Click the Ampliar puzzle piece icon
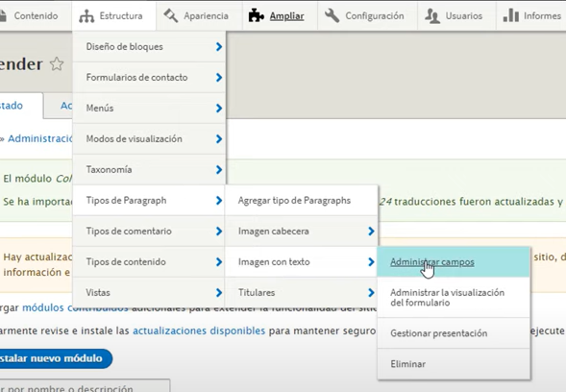Screen dimensions: 566x392 click(x=257, y=16)
